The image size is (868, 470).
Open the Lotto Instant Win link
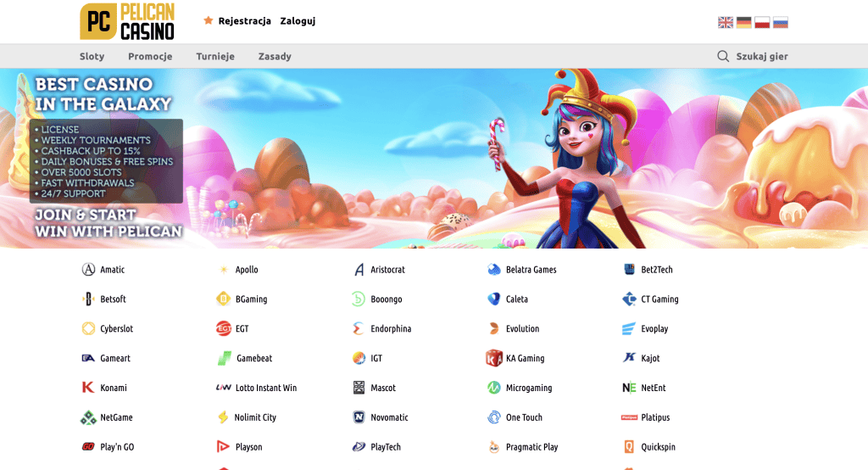(x=256, y=388)
